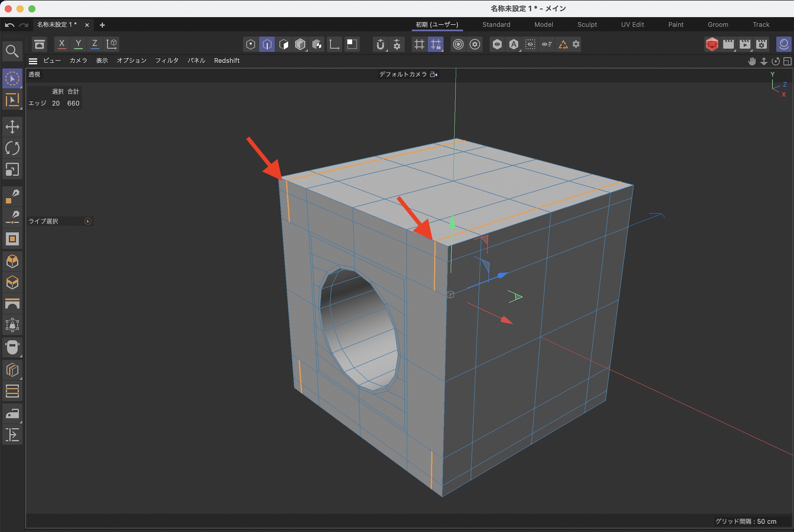Click the viewport maximize toggle icon
794x532 pixels.
[x=787, y=62]
